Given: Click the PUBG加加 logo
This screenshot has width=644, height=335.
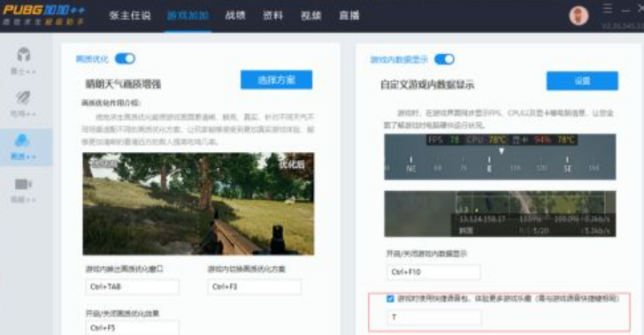Looking at the screenshot, I should point(43,15).
